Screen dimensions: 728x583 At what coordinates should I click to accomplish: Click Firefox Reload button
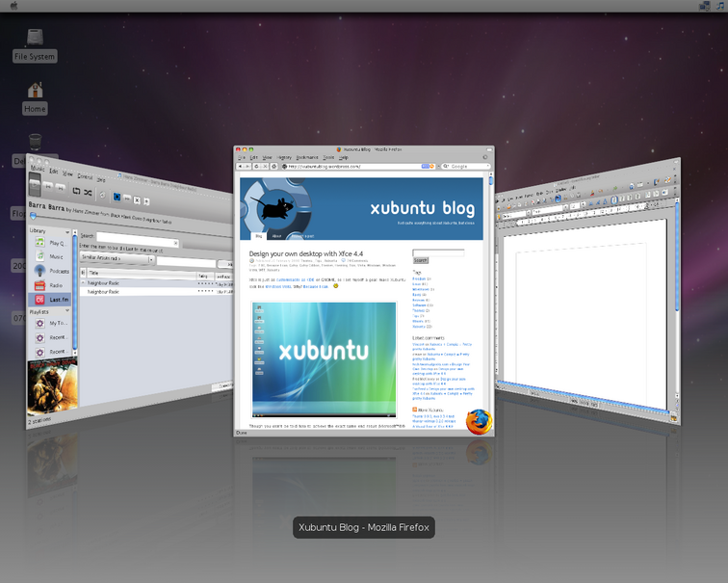pyautogui.click(x=257, y=166)
